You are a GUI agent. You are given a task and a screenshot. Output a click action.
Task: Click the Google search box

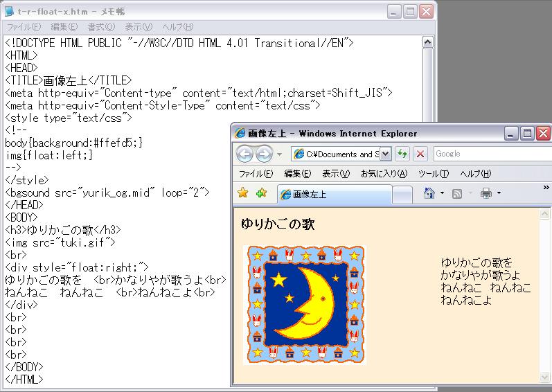click(492, 154)
